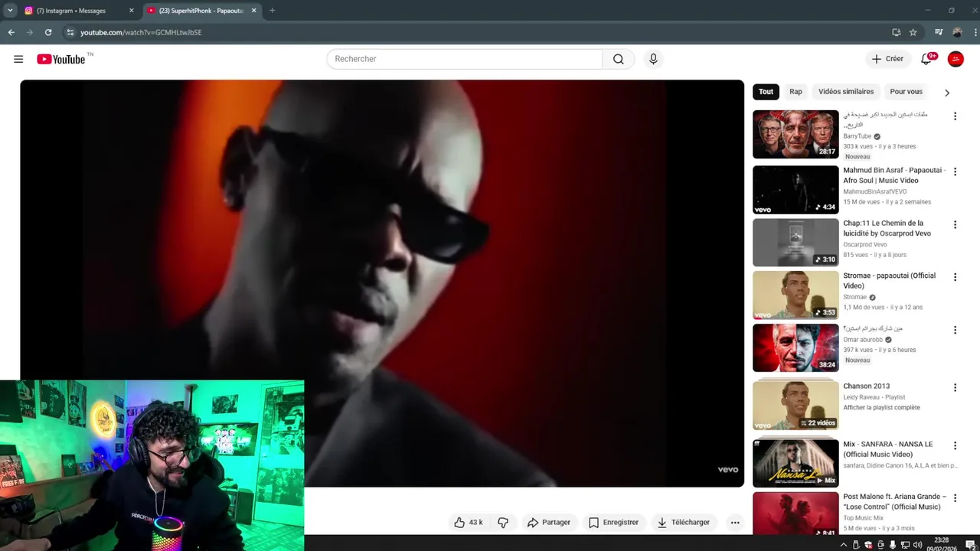Select the Vidéos similaires chip
980x551 pixels.
coord(846,92)
